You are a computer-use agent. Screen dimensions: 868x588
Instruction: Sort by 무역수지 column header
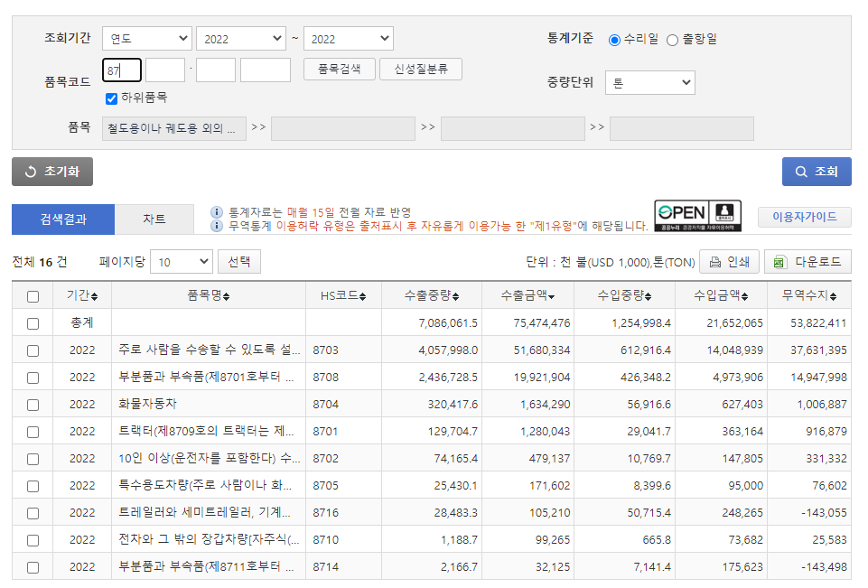tap(808, 295)
